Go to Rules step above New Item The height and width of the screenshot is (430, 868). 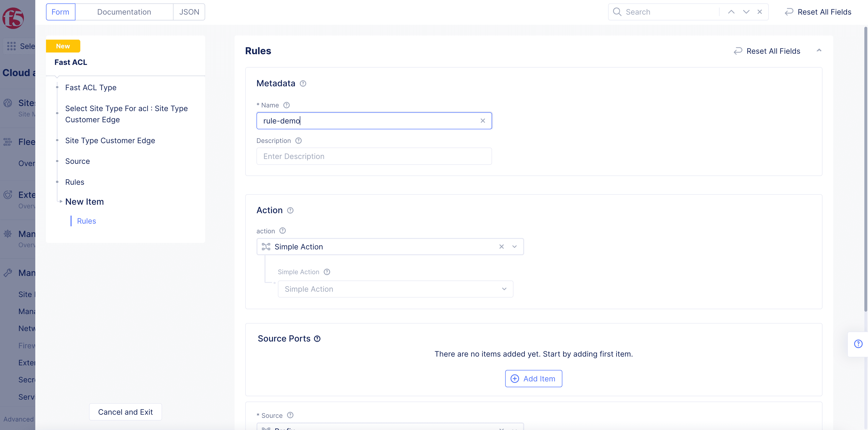click(x=74, y=182)
